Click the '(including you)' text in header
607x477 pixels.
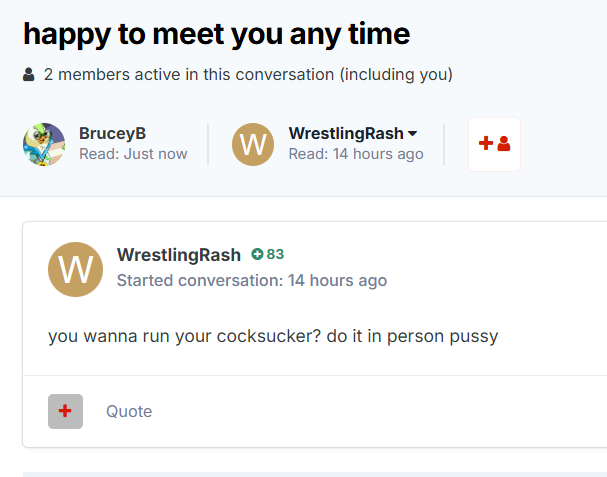pyautogui.click(x=396, y=75)
